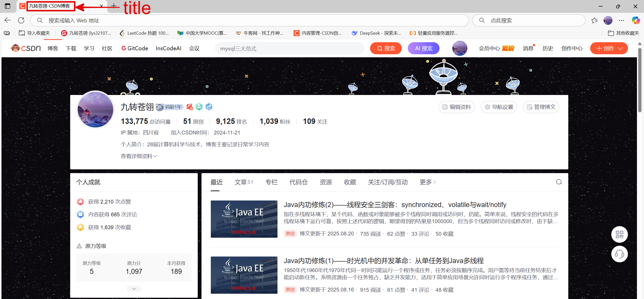Click the AI 搜索 button
Screen dimensions: 644x299
(x=423, y=48)
